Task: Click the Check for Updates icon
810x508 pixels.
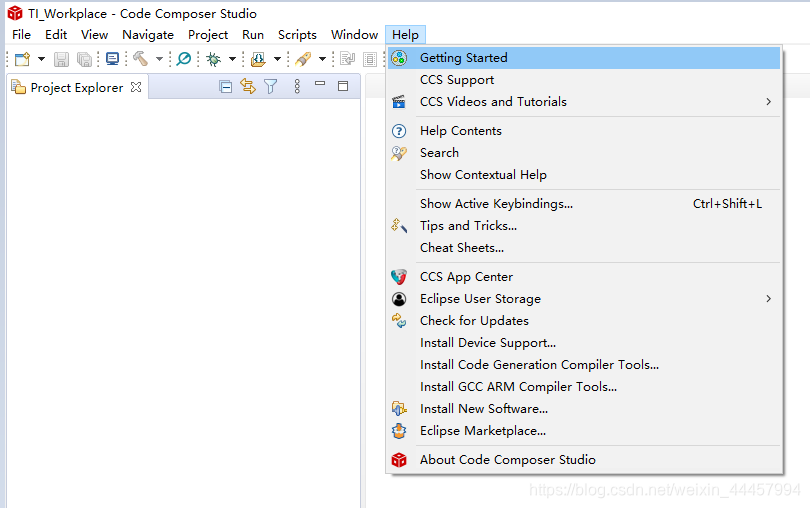Action: pos(399,320)
